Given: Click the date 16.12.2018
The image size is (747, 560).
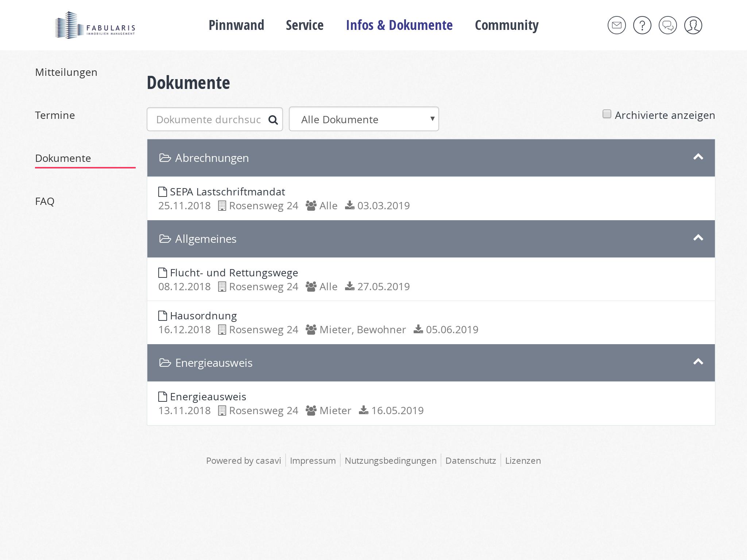Looking at the screenshot, I should point(185,330).
